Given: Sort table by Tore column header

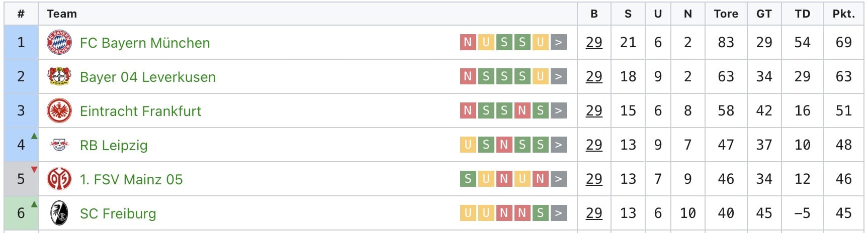Looking at the screenshot, I should point(726,14).
